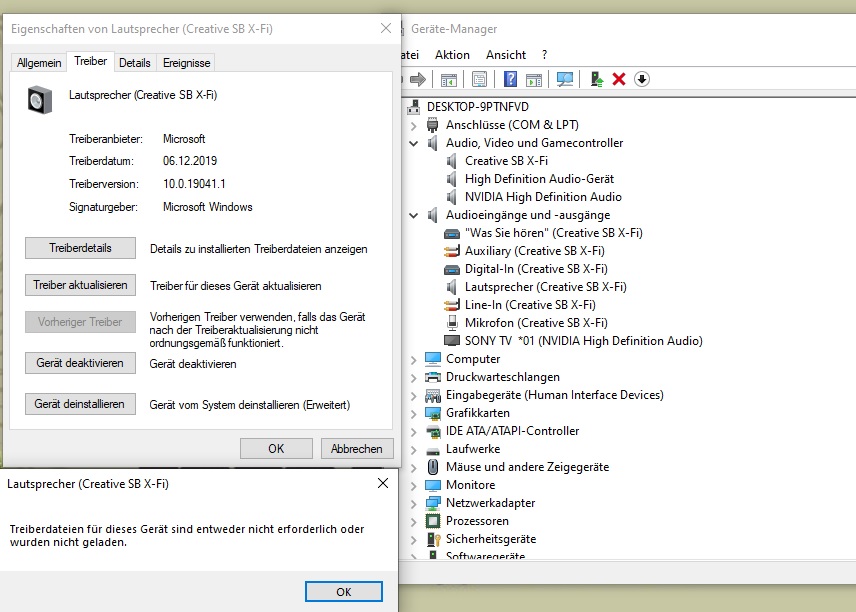Click Treiber aktualisieren button
856x612 pixels.
pos(80,285)
